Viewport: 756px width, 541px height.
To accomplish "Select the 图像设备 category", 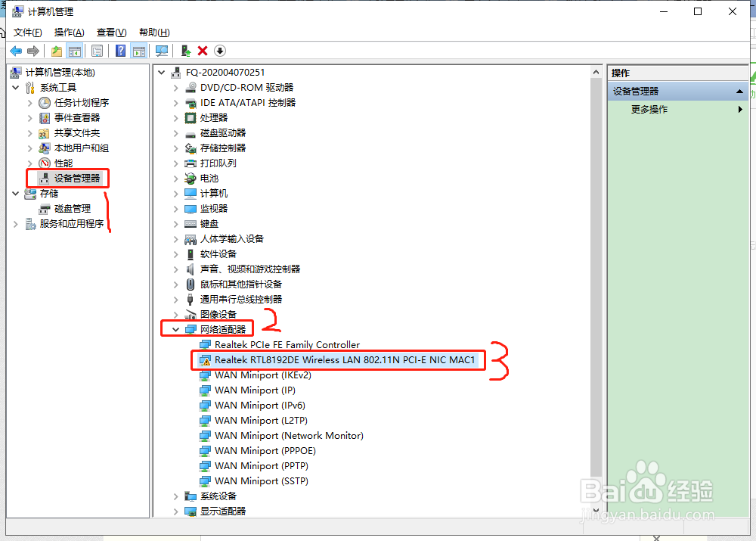I will 218,315.
